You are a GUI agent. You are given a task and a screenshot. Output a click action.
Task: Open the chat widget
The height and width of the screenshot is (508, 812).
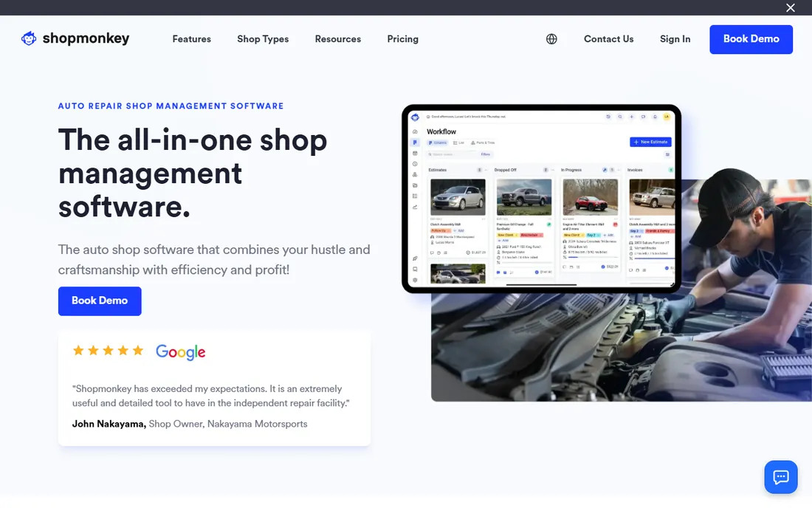(780, 477)
